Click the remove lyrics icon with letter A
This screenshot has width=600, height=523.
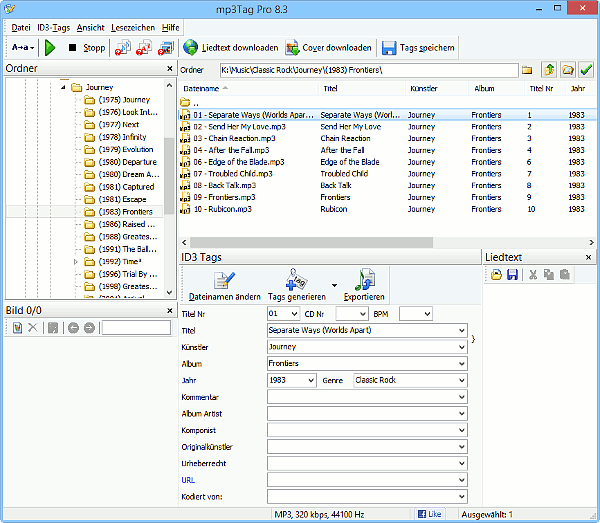(x=144, y=48)
